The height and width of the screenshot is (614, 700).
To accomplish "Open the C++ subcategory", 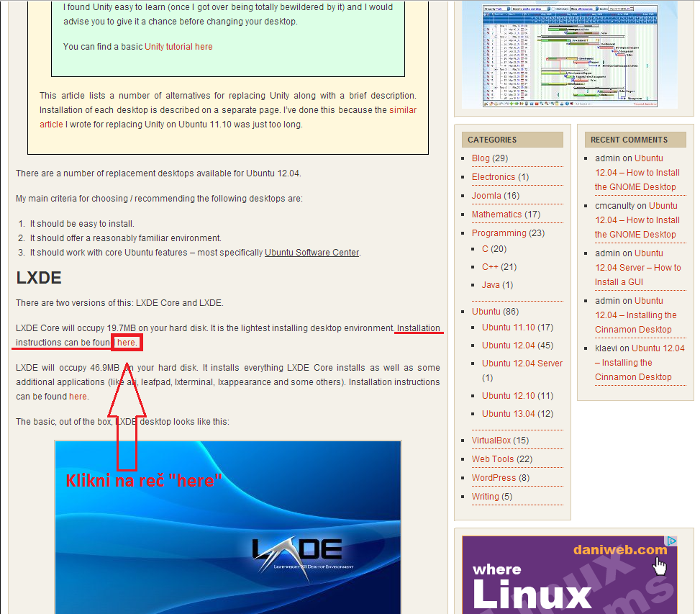I will pyautogui.click(x=490, y=267).
